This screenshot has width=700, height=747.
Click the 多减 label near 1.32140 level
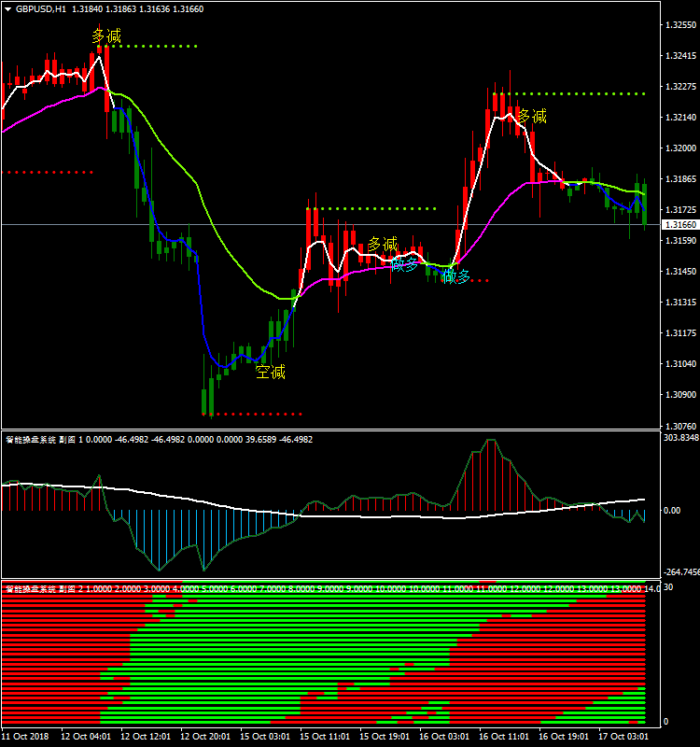click(532, 117)
